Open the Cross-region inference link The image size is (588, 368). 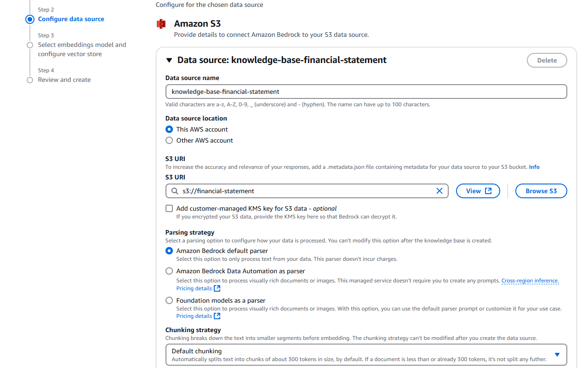pyautogui.click(x=530, y=281)
